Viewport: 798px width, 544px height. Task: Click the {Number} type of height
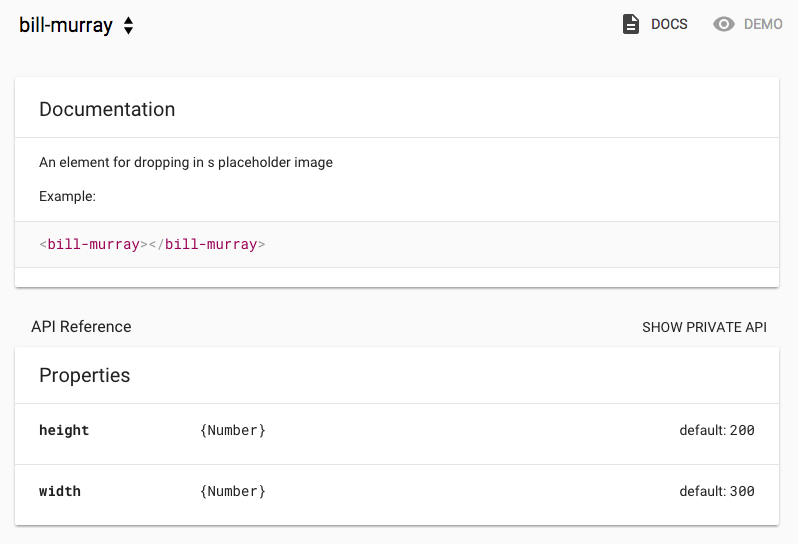tap(233, 431)
